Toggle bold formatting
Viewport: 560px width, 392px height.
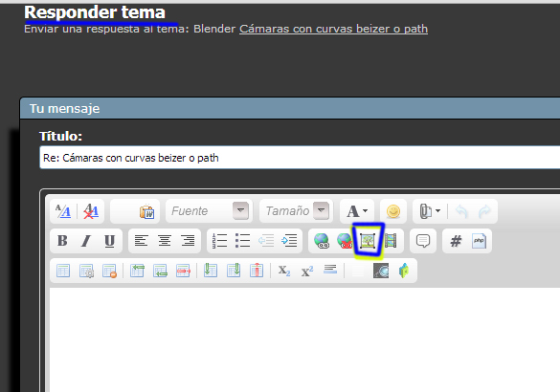tap(62, 241)
